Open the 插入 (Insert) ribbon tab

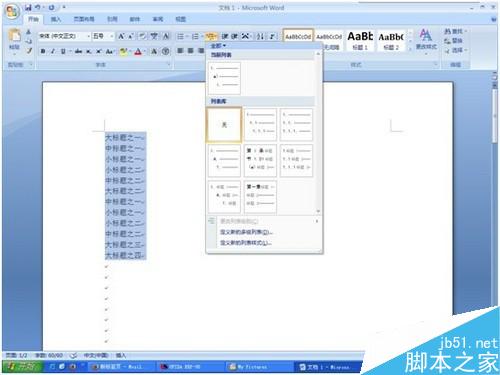[56, 19]
